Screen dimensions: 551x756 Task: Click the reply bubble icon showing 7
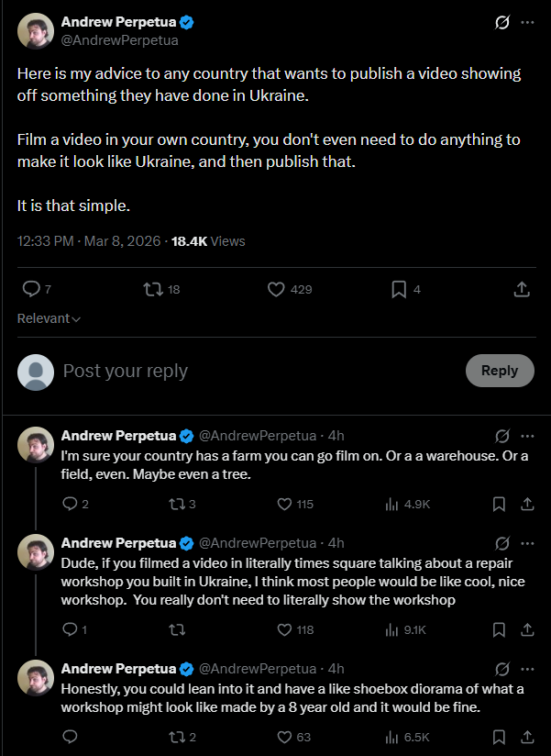pos(31,289)
